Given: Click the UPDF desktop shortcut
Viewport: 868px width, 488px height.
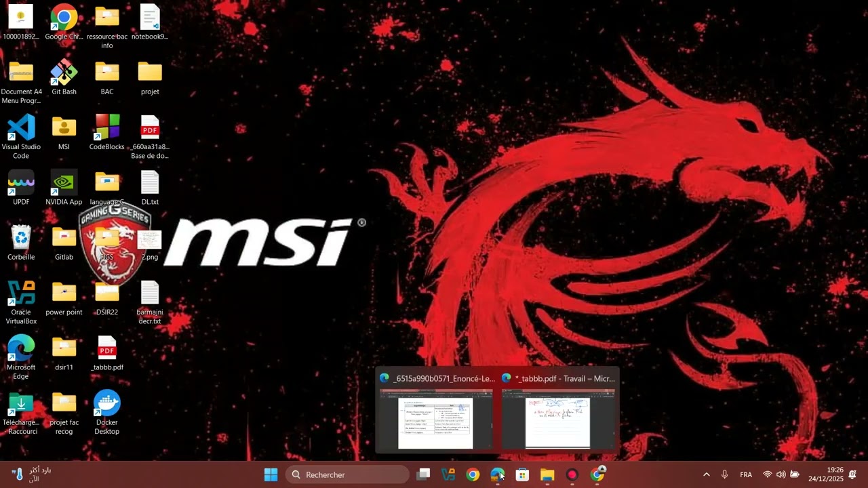Looking at the screenshot, I should 21,187.
